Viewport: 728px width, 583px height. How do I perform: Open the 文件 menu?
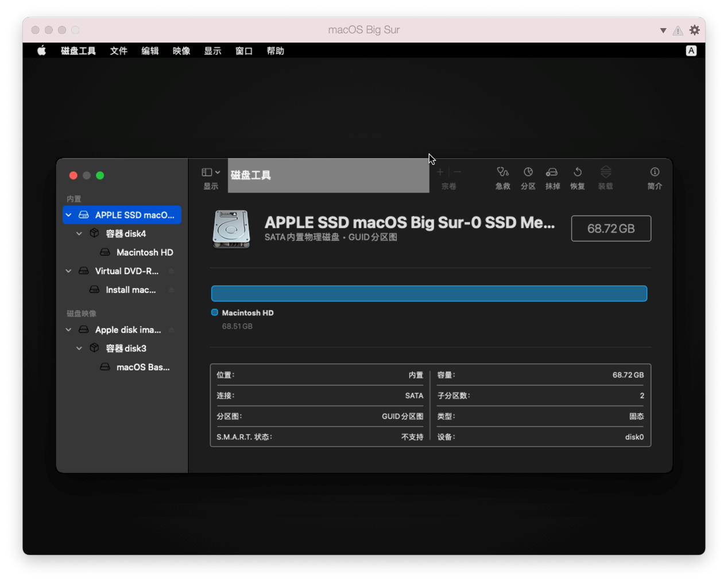click(118, 51)
